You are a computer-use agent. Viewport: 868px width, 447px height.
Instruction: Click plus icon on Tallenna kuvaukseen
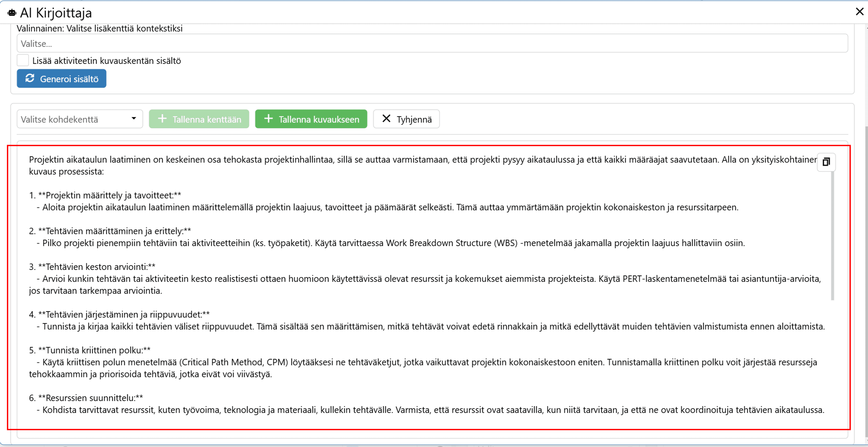click(268, 119)
